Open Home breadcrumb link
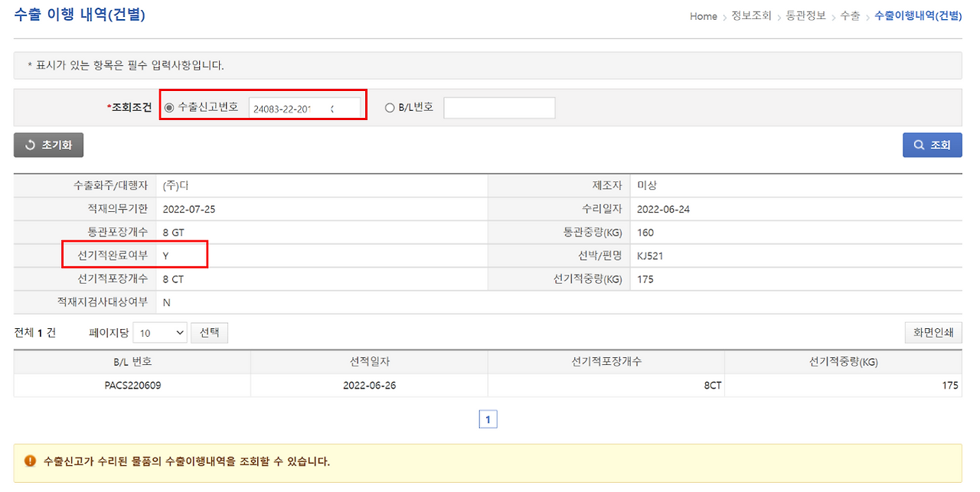Image resolution: width=980 pixels, height=492 pixels. click(x=703, y=16)
